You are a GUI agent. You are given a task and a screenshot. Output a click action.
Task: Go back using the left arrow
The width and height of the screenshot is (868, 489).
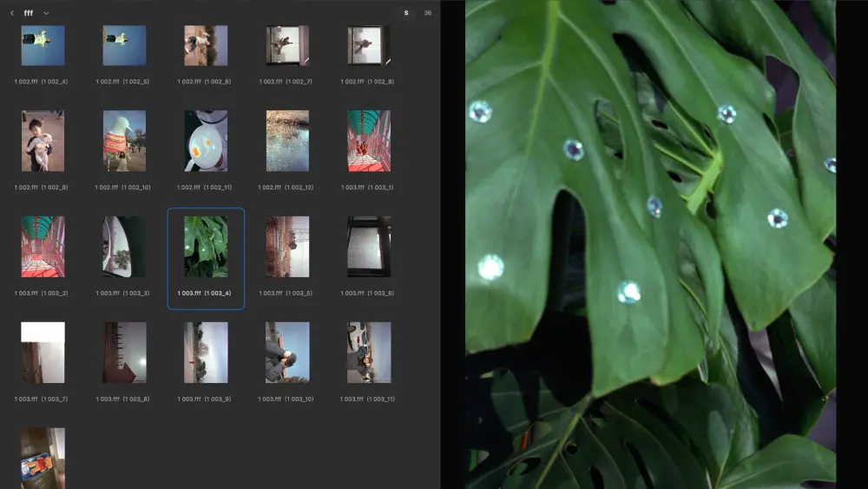click(11, 13)
